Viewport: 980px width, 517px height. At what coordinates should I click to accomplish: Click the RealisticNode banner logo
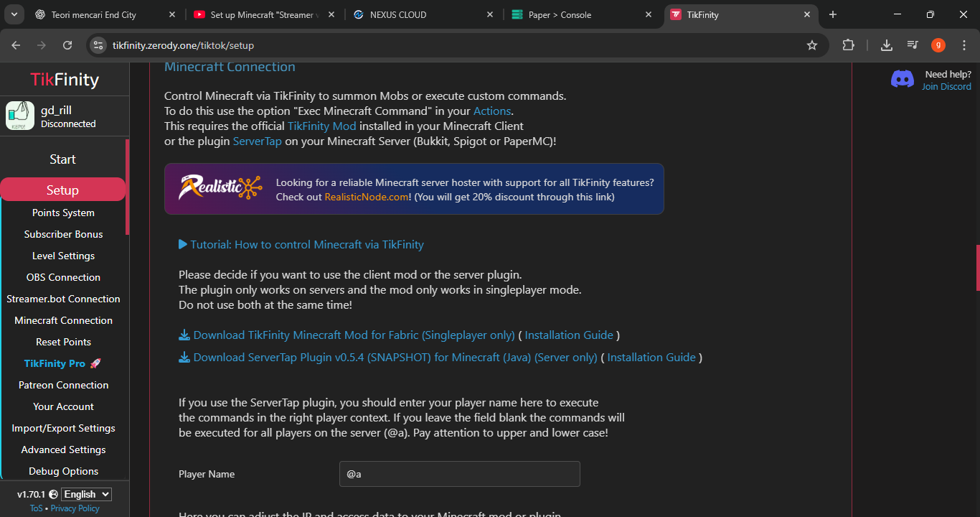[220, 188]
